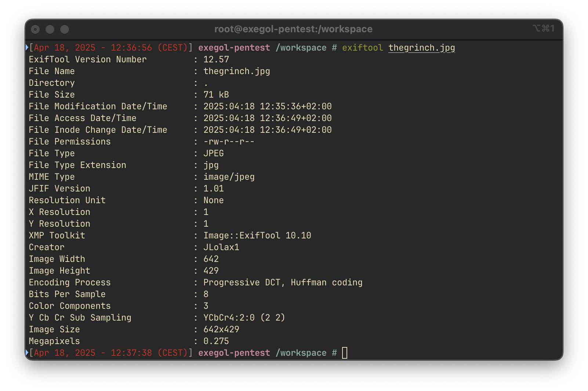Click the Directory label
The height and width of the screenshot is (391, 588).
52,83
